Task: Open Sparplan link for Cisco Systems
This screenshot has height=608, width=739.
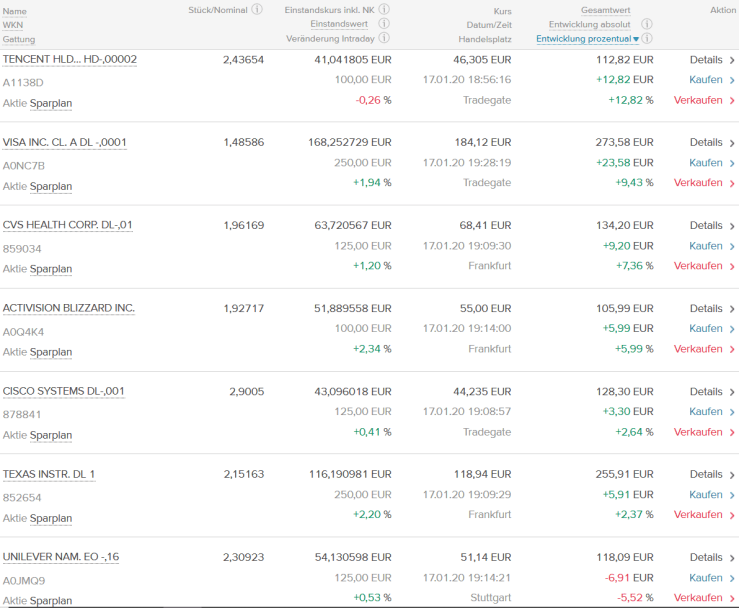Action: click(x=51, y=435)
